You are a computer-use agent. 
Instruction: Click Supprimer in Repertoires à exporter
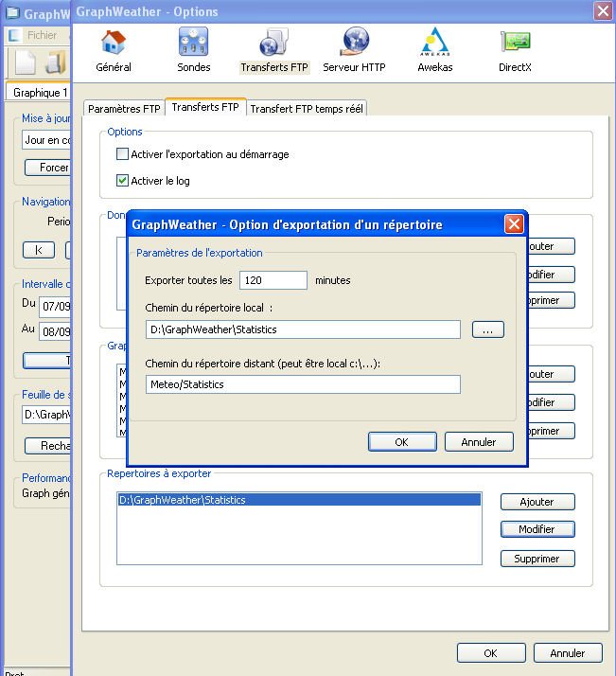[537, 559]
